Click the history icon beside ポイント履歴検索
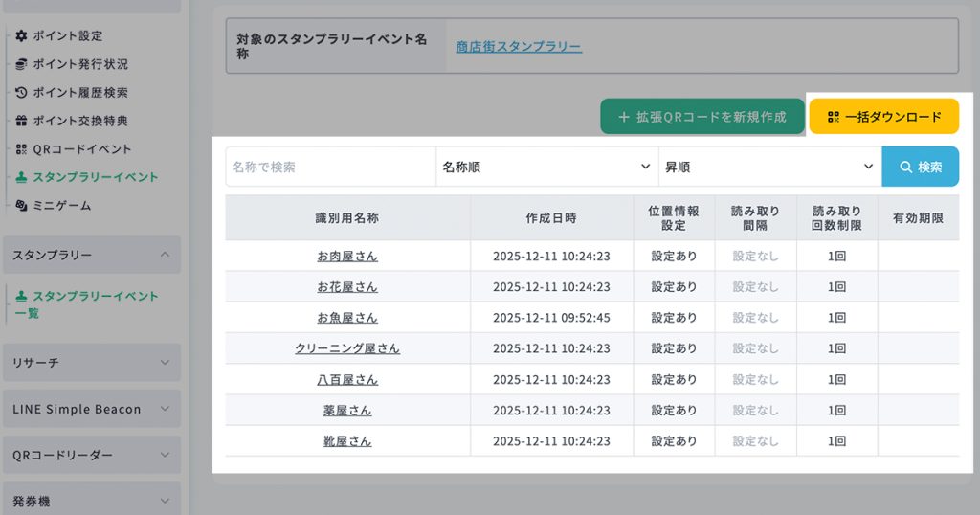The width and height of the screenshot is (980, 515). (22, 93)
